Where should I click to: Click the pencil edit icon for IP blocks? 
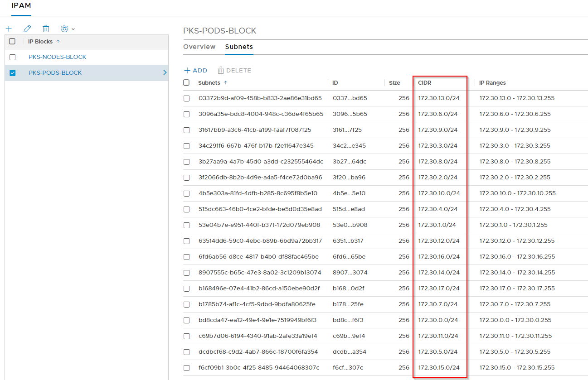tap(27, 29)
